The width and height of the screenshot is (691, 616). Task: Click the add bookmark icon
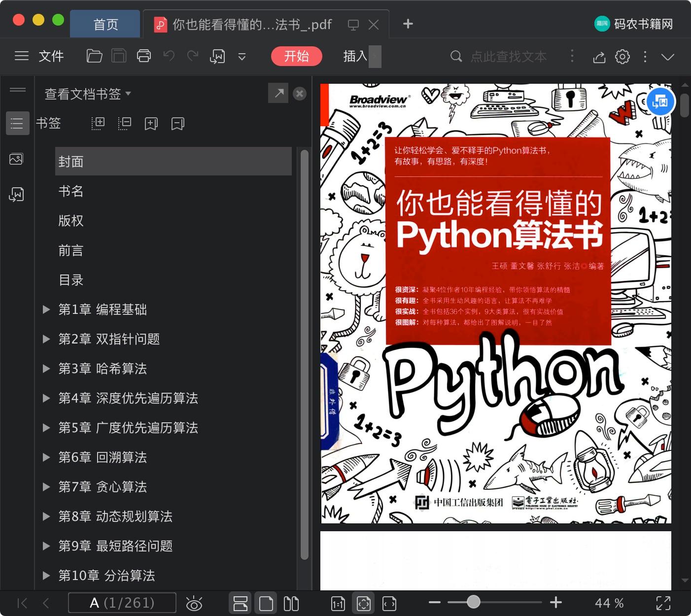click(151, 123)
